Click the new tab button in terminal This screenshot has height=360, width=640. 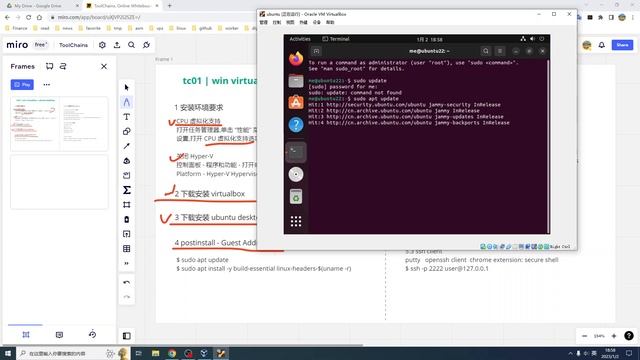316,51
